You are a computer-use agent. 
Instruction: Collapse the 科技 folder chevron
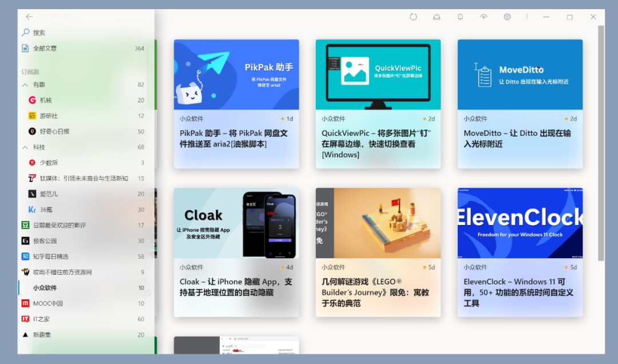[x=25, y=147]
